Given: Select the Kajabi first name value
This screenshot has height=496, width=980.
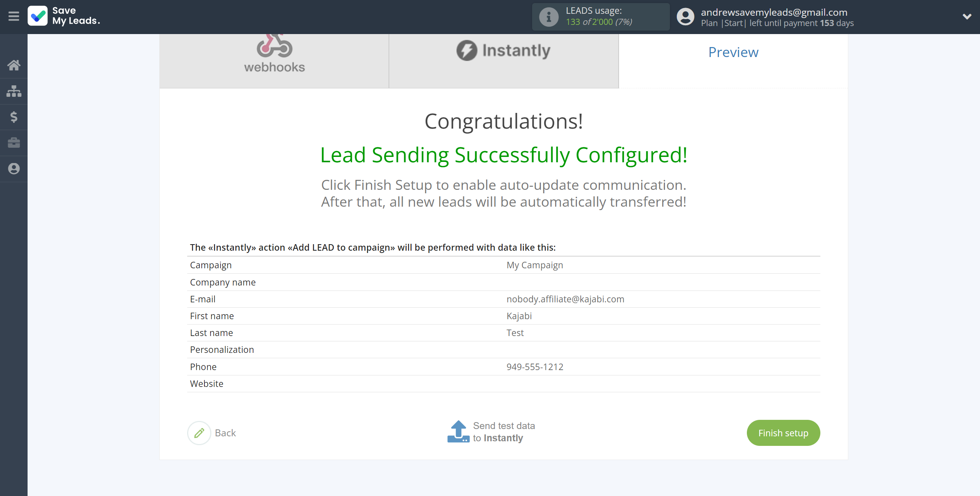Looking at the screenshot, I should [x=519, y=316].
